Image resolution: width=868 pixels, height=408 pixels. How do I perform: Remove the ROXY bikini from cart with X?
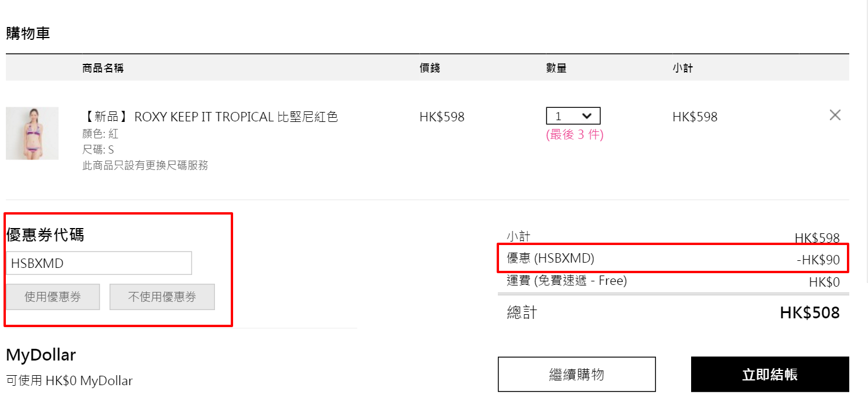pos(835,115)
